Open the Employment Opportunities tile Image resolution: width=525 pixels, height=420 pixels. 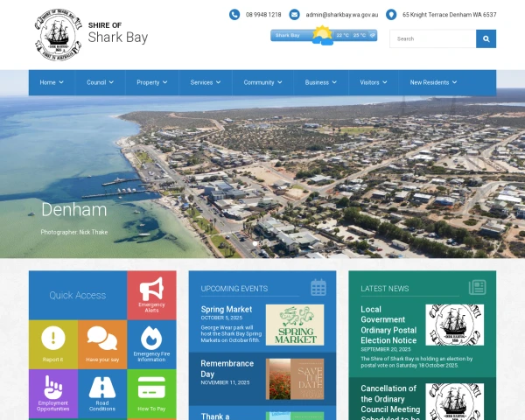pyautogui.click(x=53, y=394)
